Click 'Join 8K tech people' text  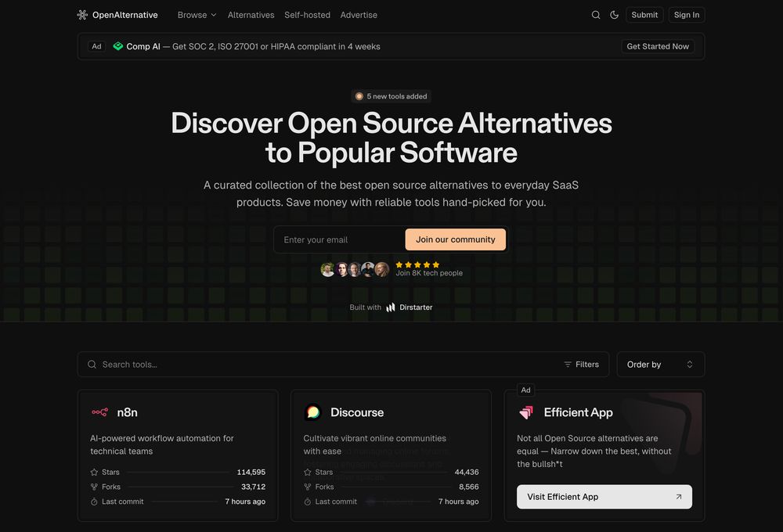tap(429, 273)
